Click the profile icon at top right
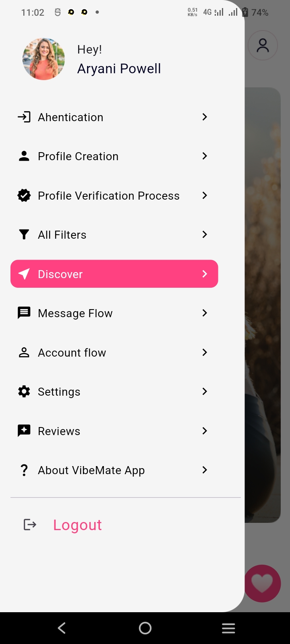290x644 pixels. (263, 45)
